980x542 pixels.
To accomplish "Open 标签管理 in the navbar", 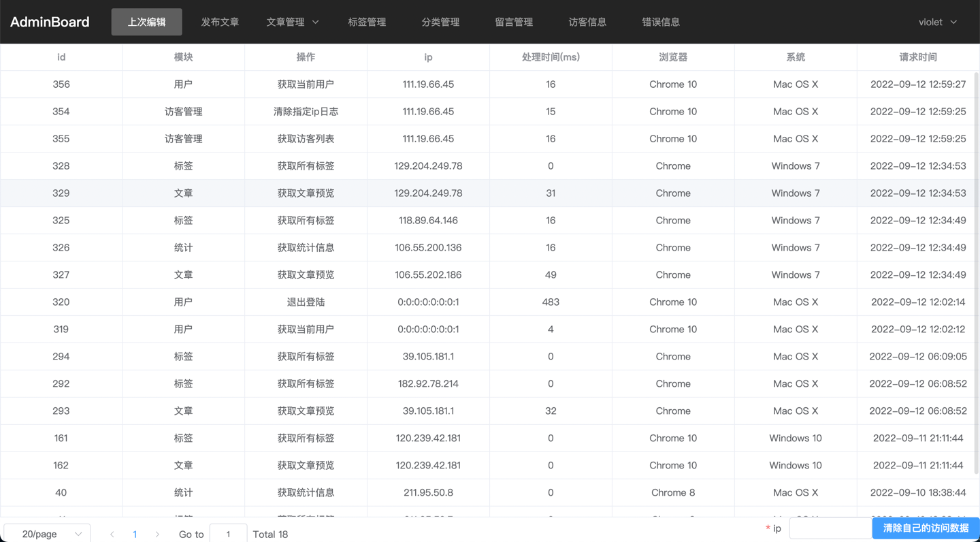I will [x=367, y=22].
